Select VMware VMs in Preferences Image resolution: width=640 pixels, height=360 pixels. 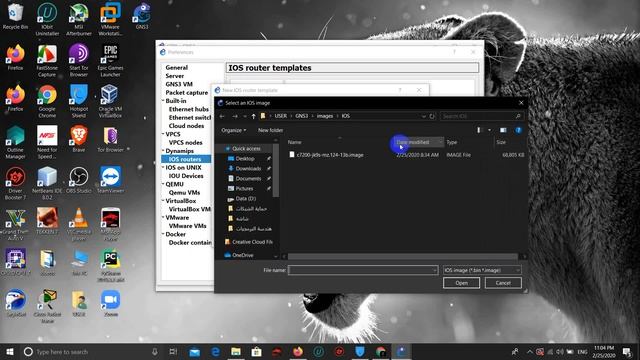coord(187,226)
